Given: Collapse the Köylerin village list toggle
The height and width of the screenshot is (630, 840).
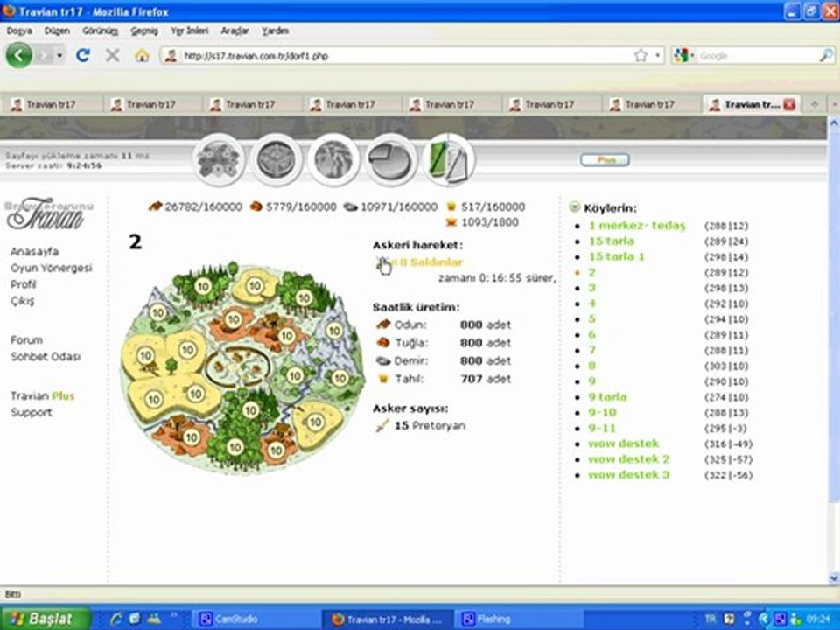Looking at the screenshot, I should pyautogui.click(x=574, y=206).
